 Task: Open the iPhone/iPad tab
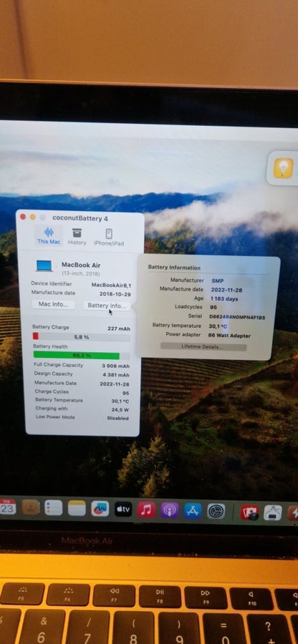point(109,238)
